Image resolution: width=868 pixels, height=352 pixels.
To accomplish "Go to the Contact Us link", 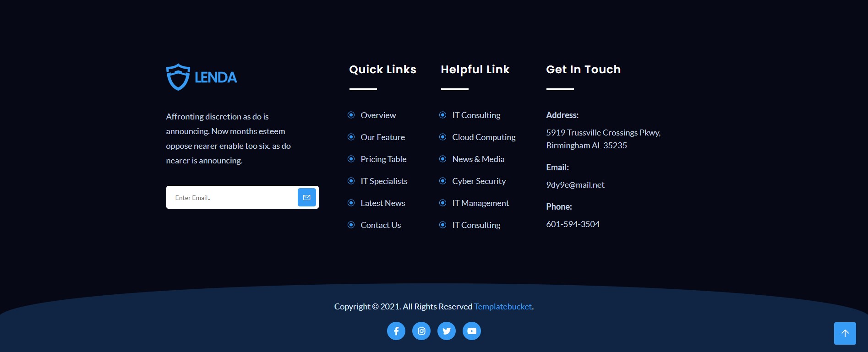I will (x=381, y=225).
